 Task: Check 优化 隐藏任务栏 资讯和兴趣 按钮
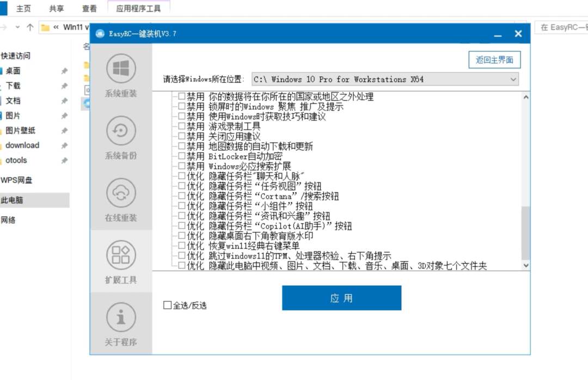181,216
